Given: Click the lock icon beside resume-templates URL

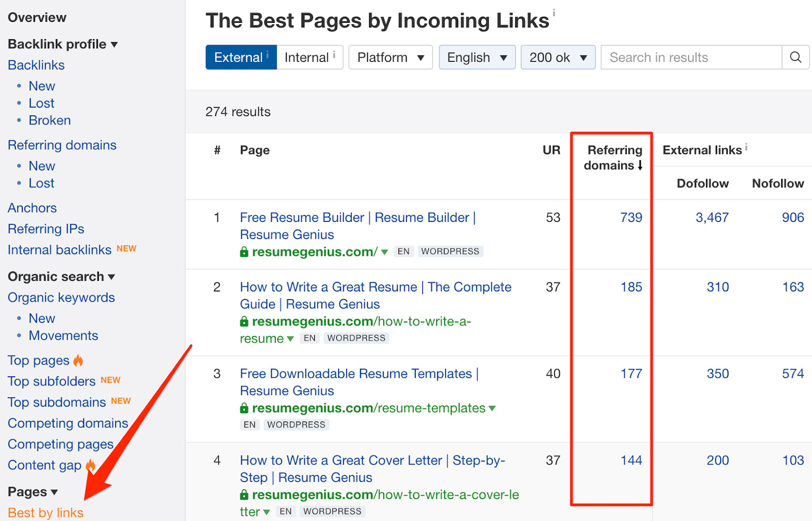Looking at the screenshot, I should pyautogui.click(x=244, y=408).
